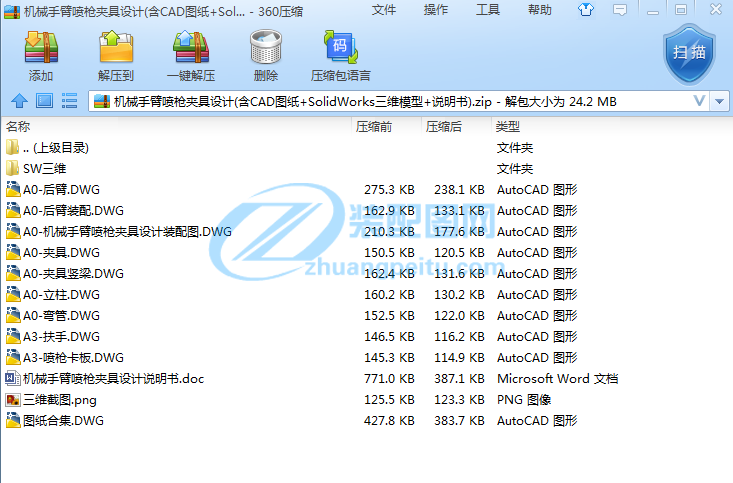Click the icon of A0-后臂.DWG
Screen dimensions: 733x483
coord(13,189)
